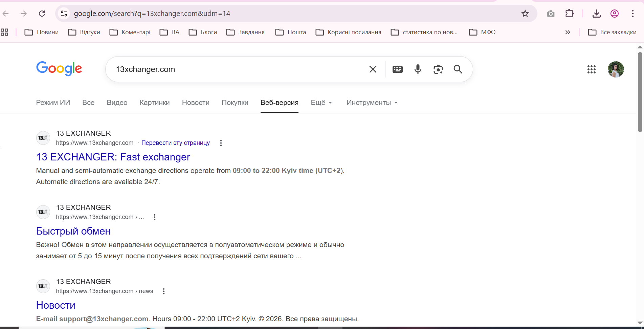
Task: Open options for the Fast exchanger result
Action: point(221,143)
